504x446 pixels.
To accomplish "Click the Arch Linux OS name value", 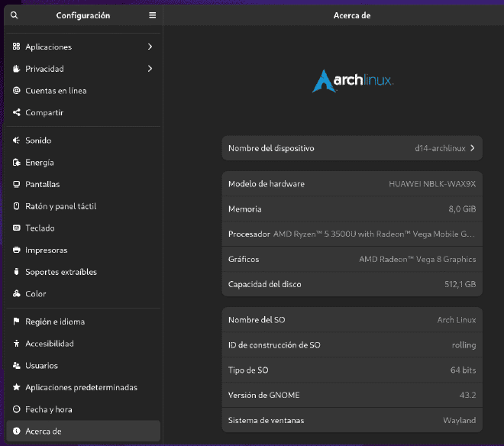I will (457, 320).
